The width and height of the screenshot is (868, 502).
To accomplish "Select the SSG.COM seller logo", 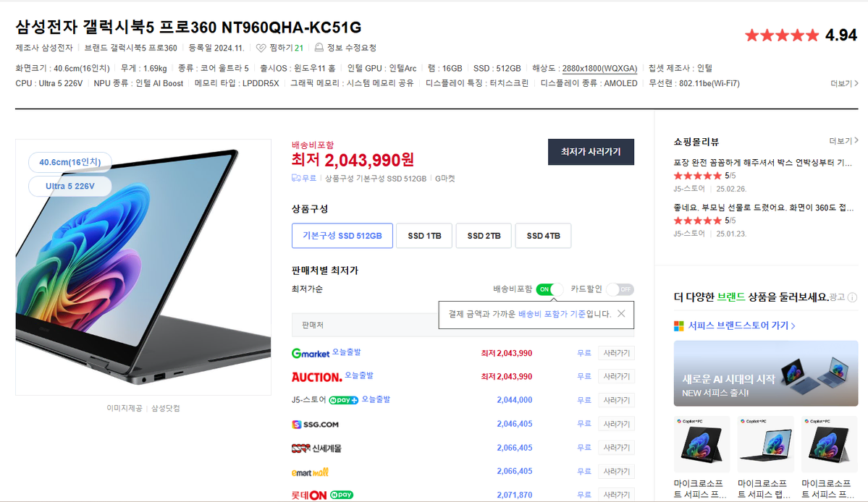I will pyautogui.click(x=315, y=425).
